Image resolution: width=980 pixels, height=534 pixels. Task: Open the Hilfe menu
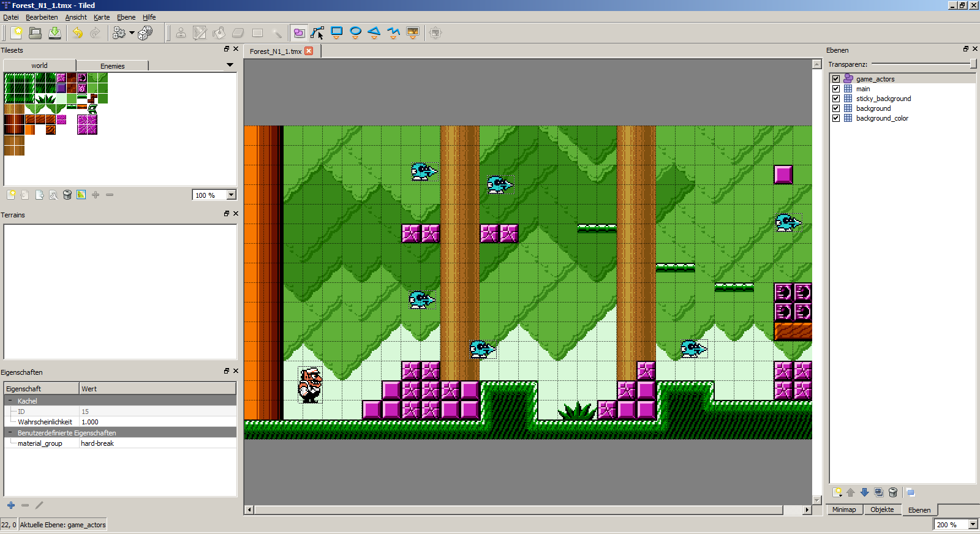click(149, 17)
